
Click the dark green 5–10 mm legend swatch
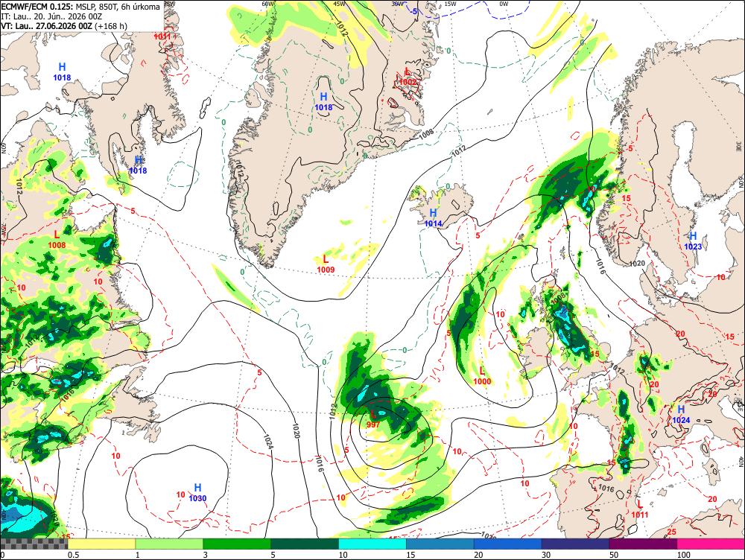[305, 544]
